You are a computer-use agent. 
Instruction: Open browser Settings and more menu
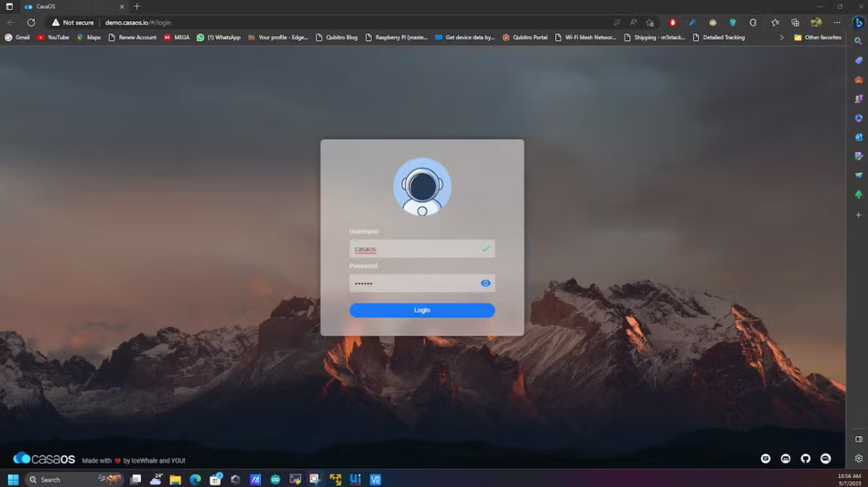click(x=837, y=23)
